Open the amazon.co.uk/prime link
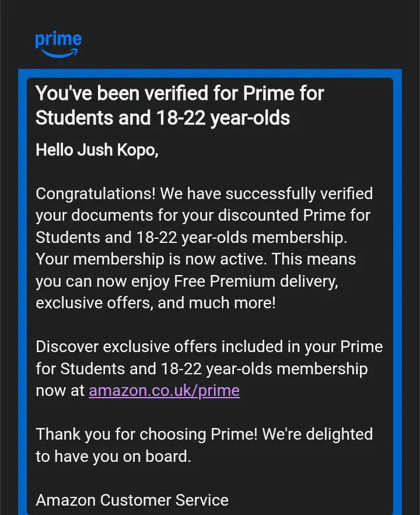The image size is (420, 515). (164, 391)
